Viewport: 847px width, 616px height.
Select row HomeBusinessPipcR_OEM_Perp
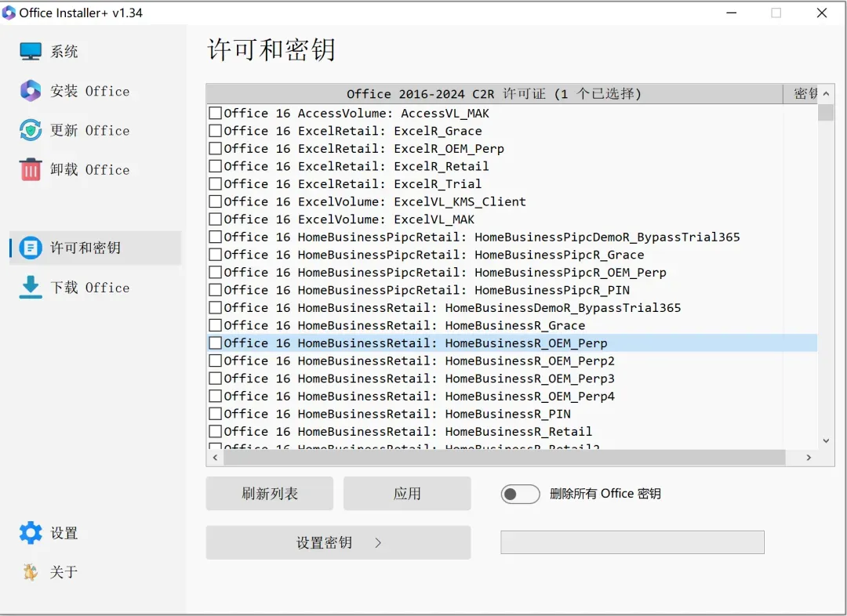[512, 272]
